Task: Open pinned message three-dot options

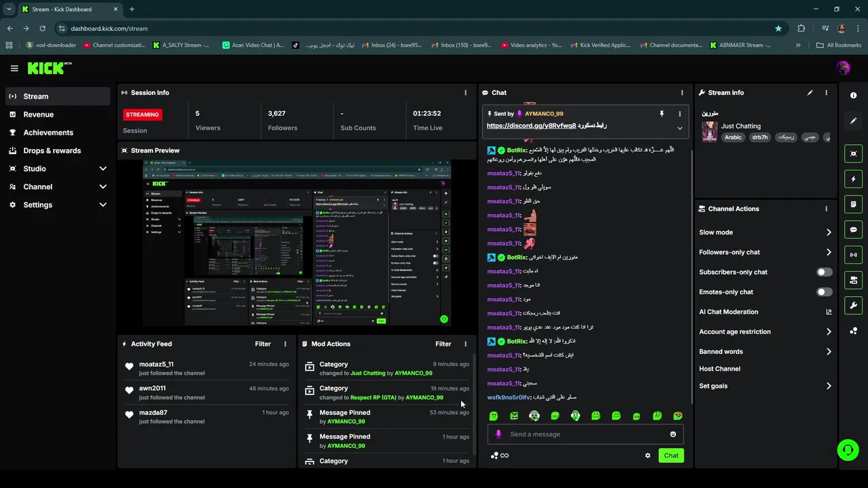Action: coord(679,114)
